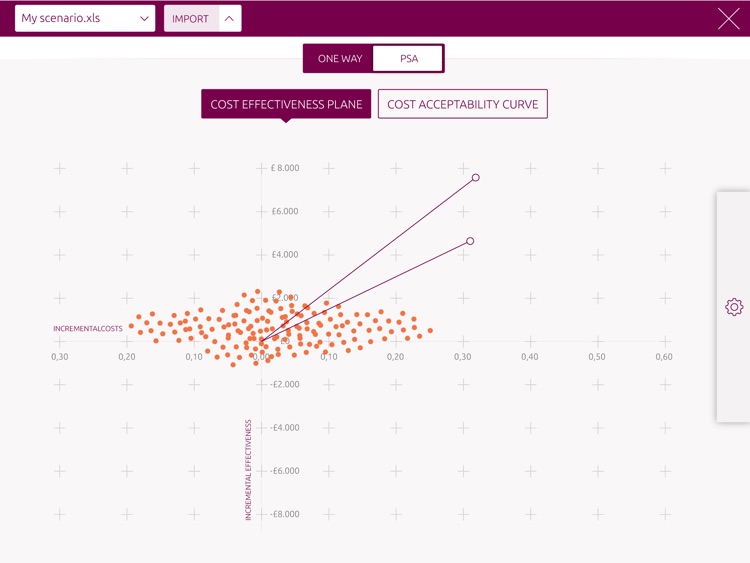Open the settings gear on the side panel
The height and width of the screenshot is (563, 750).
pos(734,307)
